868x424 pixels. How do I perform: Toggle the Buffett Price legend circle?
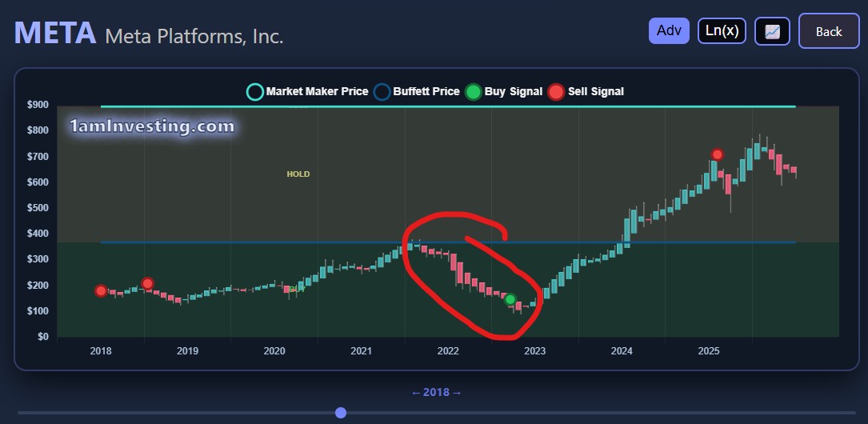pyautogui.click(x=382, y=92)
